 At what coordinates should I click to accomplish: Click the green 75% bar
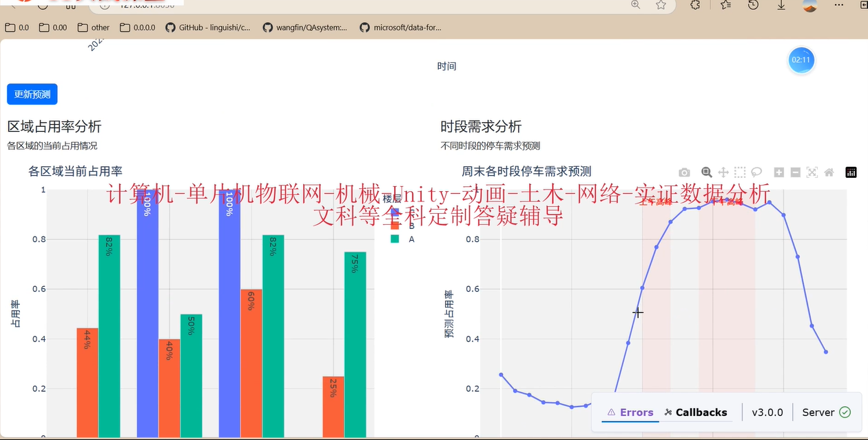click(x=355, y=344)
